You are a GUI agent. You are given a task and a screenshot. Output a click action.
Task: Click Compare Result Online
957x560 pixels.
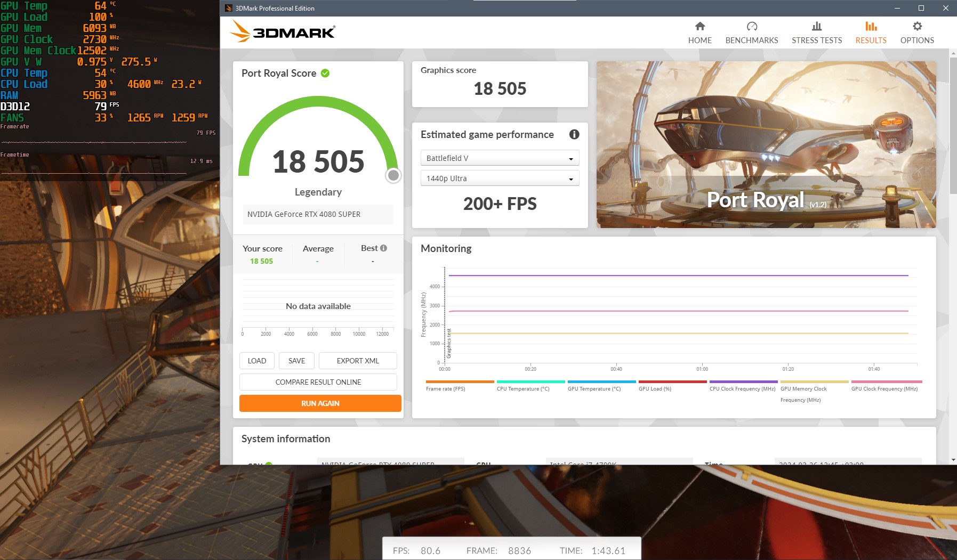pyautogui.click(x=318, y=382)
